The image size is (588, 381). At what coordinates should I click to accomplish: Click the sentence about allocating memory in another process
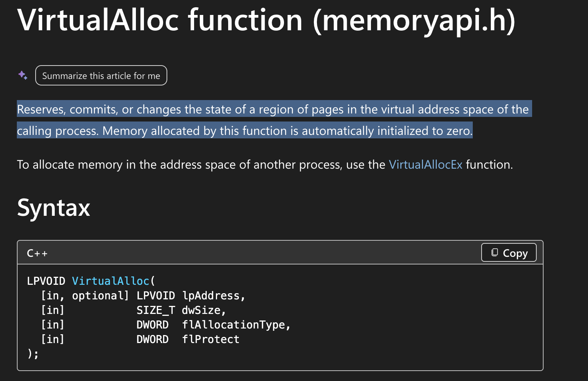(265, 164)
